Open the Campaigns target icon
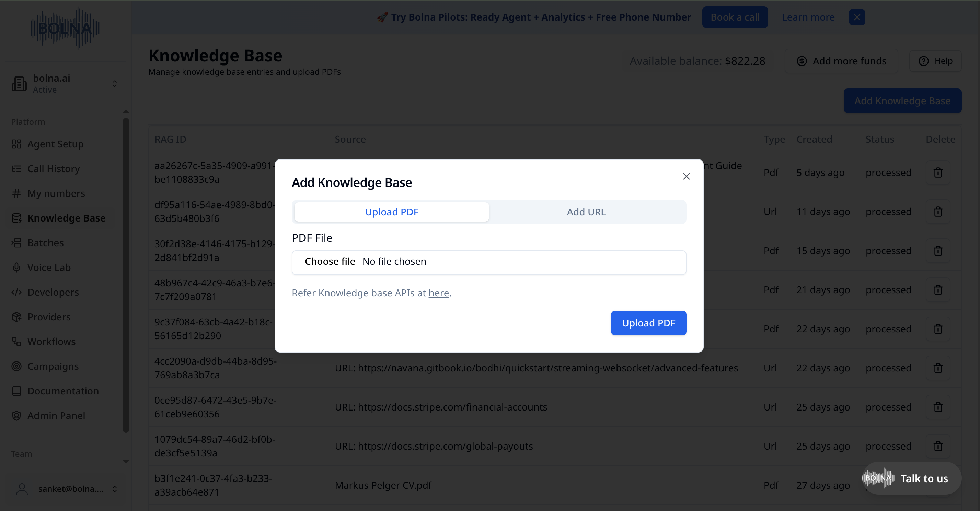 tap(17, 366)
